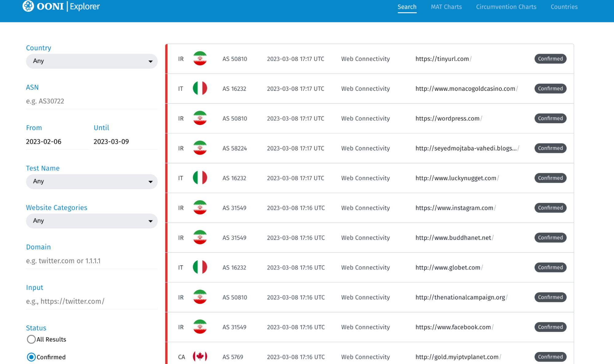This screenshot has width=614, height=364.
Task: Go to MAT Charts tab
Action: [x=446, y=7]
